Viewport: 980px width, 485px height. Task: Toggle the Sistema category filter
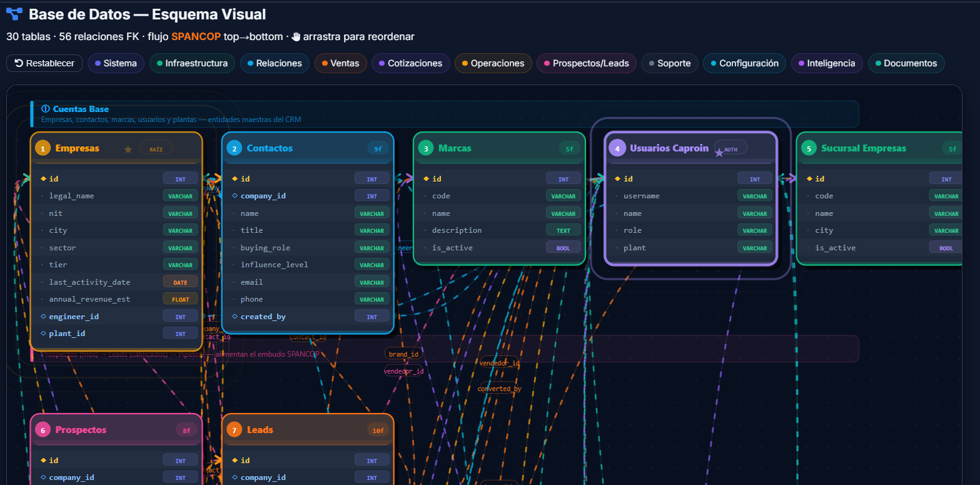tap(116, 63)
